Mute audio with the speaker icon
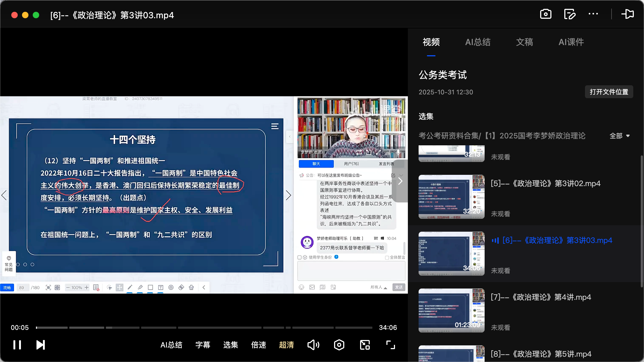Image resolution: width=644 pixels, height=362 pixels. click(313, 345)
